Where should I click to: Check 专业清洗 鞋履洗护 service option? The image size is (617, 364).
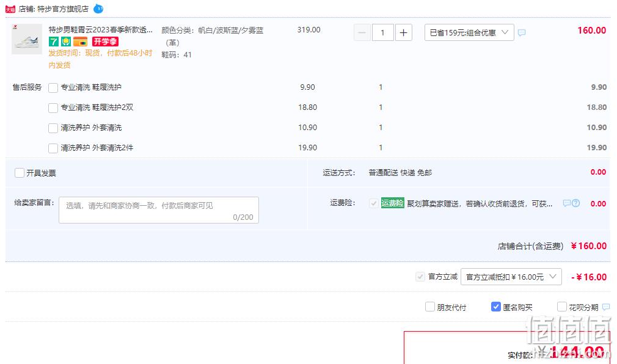pyautogui.click(x=53, y=88)
